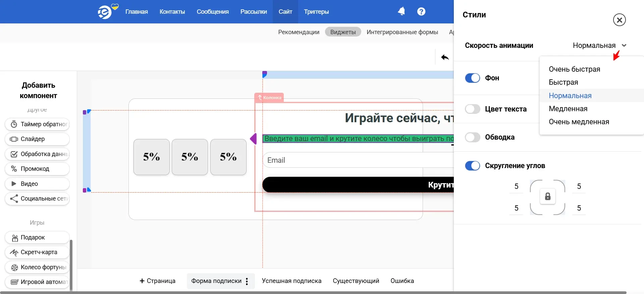Select Очень быстрая animation speed

[574, 69]
